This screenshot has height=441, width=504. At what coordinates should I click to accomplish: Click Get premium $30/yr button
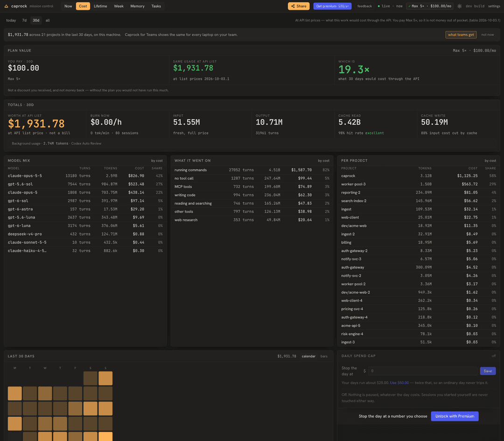click(332, 6)
